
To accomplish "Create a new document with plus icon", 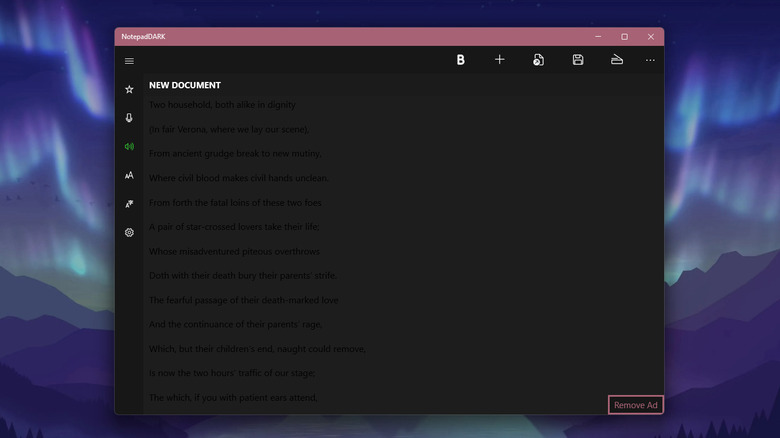I will (x=500, y=60).
